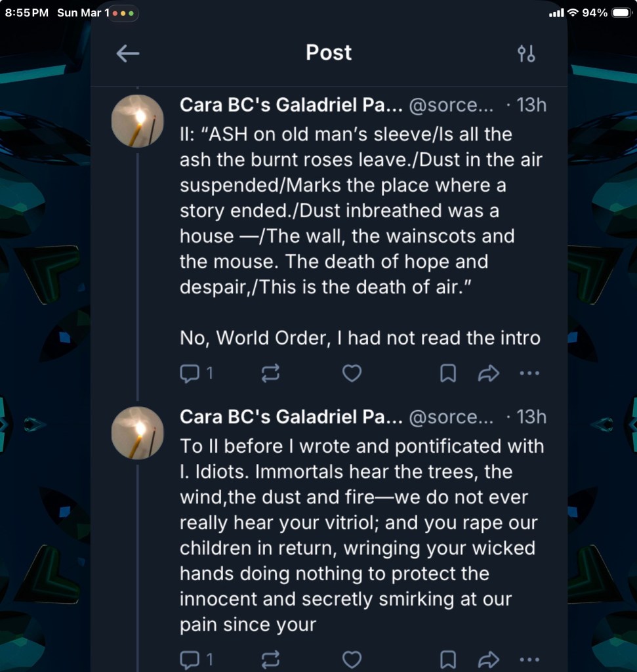
Task: Like the ASH poem post
Action: point(352,373)
